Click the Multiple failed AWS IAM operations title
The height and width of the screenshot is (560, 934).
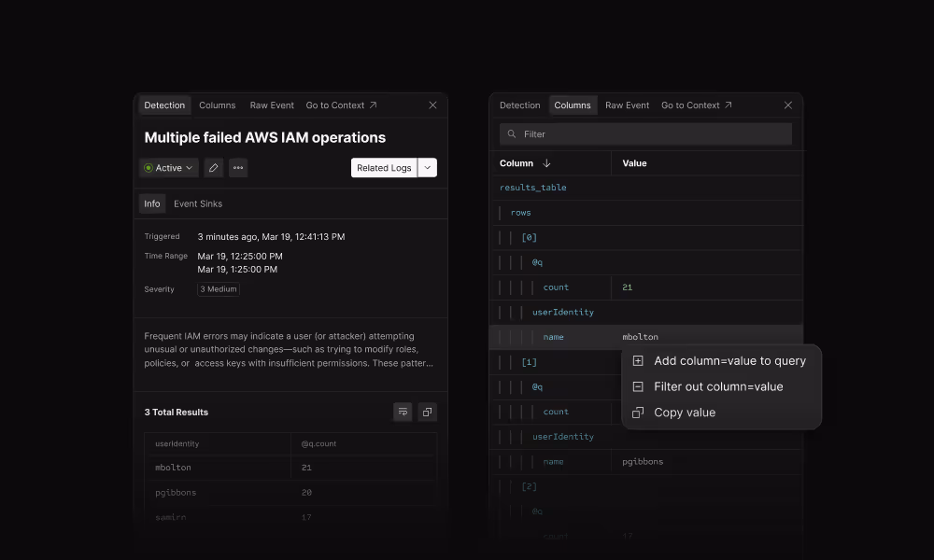point(265,137)
